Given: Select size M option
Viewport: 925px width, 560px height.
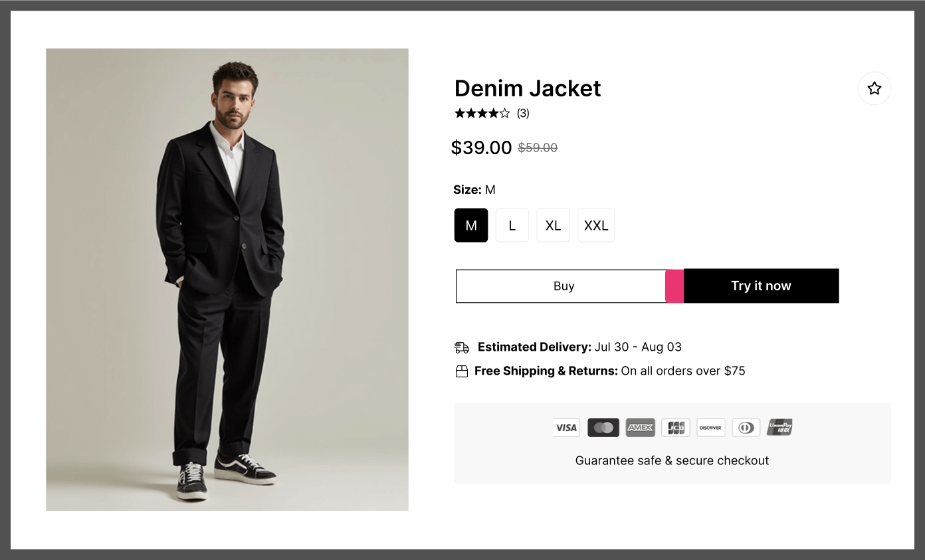Looking at the screenshot, I should [x=471, y=225].
